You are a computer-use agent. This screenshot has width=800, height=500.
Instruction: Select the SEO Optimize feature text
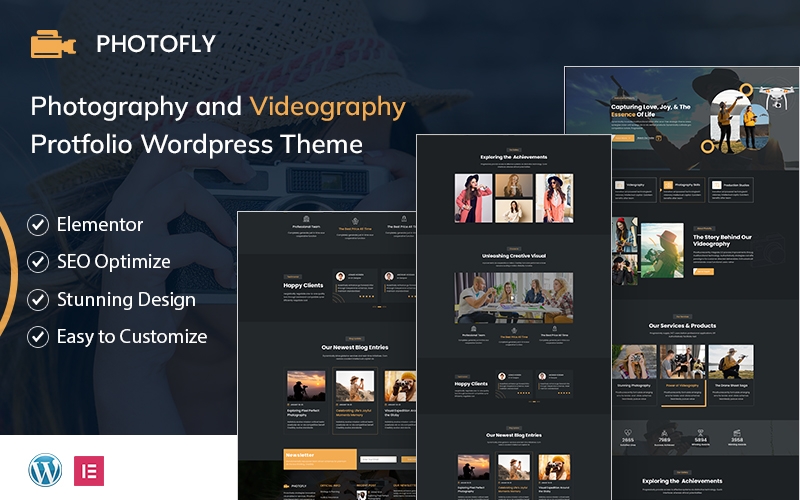click(114, 262)
